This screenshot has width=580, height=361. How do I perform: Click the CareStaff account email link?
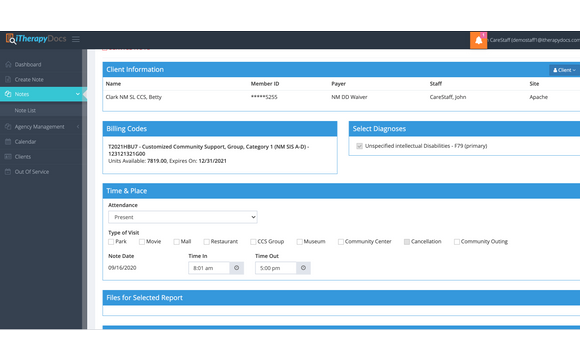tap(535, 40)
